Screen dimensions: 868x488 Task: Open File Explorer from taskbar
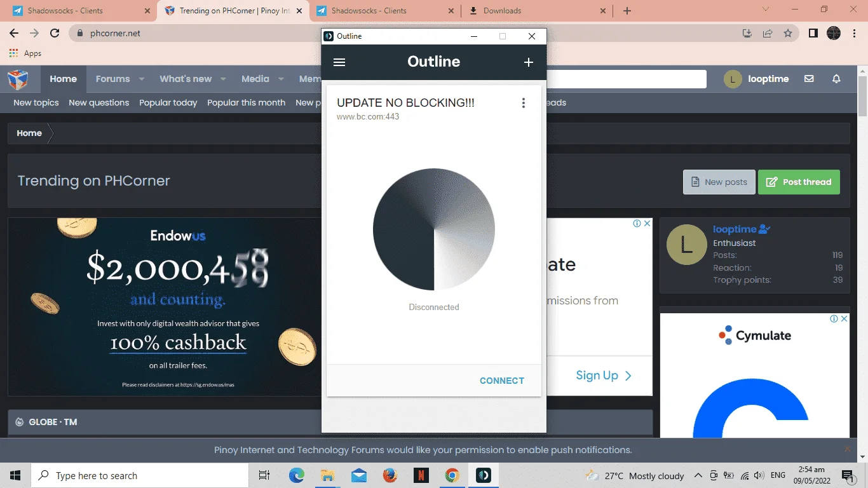328,475
